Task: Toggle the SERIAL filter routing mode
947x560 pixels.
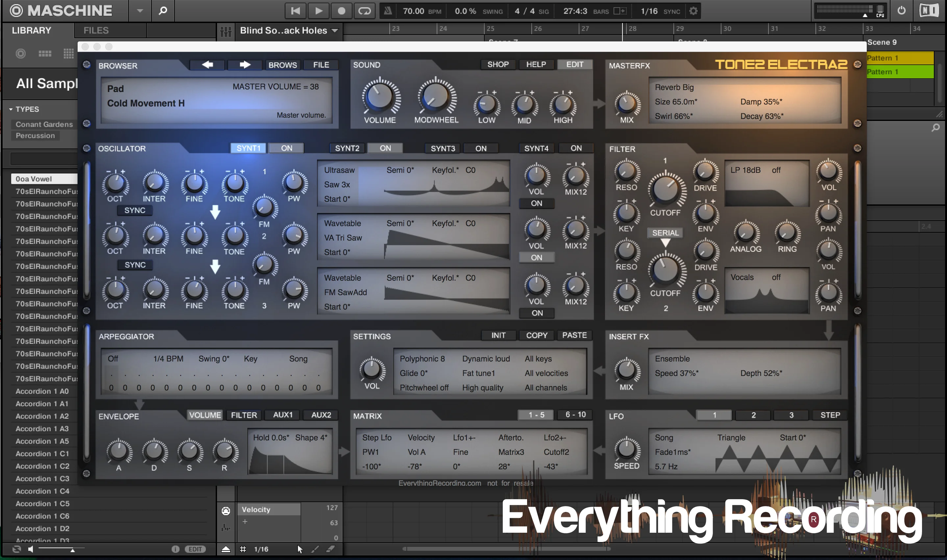Action: click(665, 233)
